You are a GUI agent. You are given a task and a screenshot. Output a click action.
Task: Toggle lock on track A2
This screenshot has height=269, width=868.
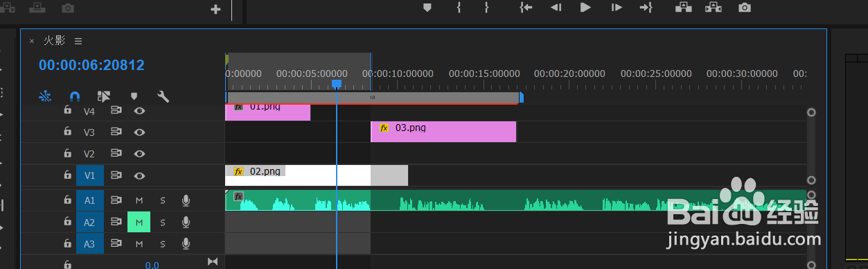point(67,222)
